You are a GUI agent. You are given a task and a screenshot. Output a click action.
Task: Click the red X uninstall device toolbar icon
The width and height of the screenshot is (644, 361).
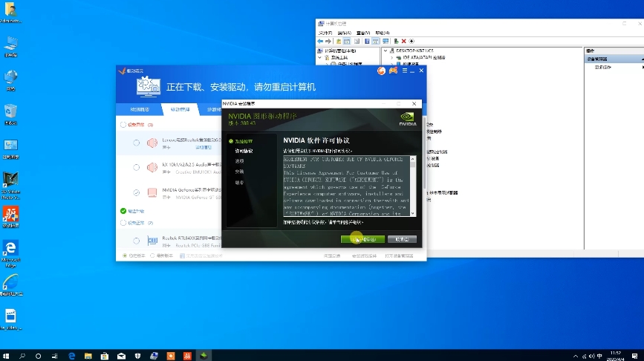pos(404,41)
